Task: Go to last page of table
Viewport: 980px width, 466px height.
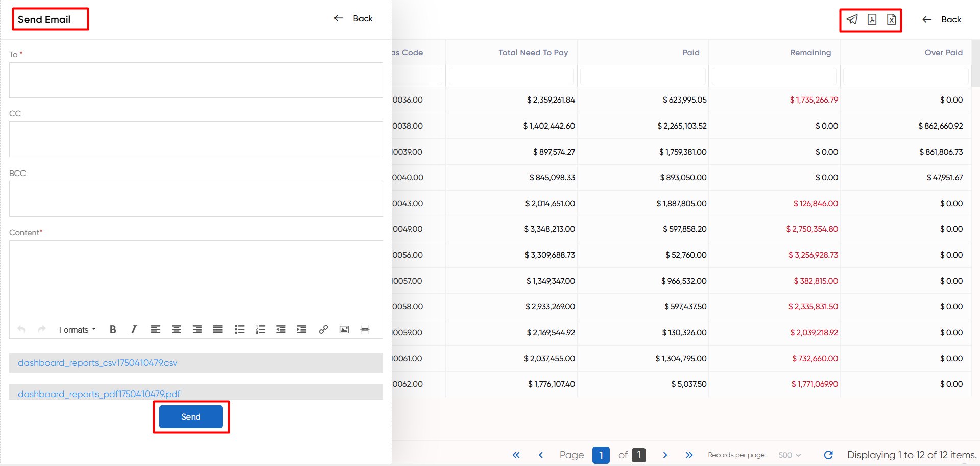Action: pyautogui.click(x=689, y=455)
